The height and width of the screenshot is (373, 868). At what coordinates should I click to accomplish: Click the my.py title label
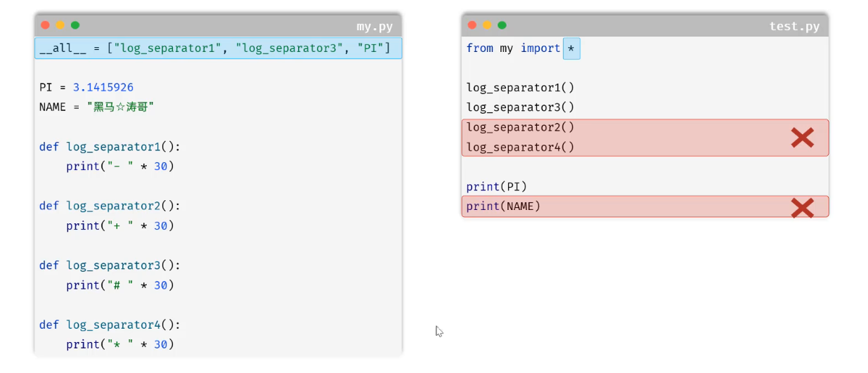(375, 27)
